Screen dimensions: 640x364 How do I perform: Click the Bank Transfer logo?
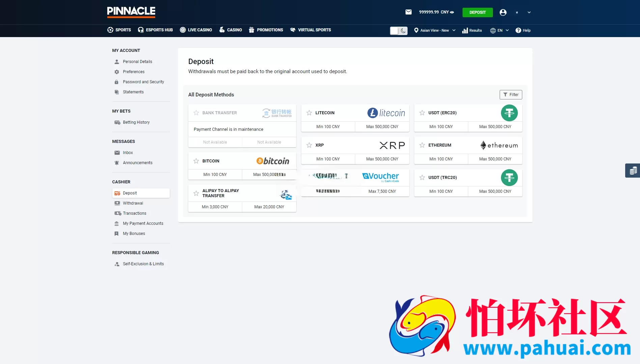pyautogui.click(x=277, y=113)
